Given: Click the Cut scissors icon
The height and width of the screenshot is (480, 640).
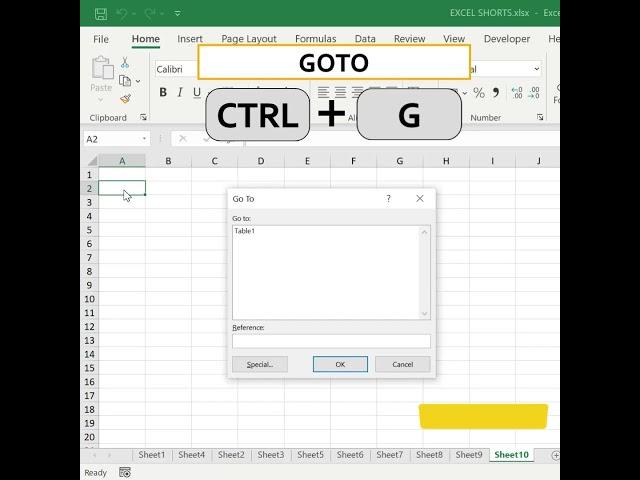Looking at the screenshot, I should [x=125, y=62].
